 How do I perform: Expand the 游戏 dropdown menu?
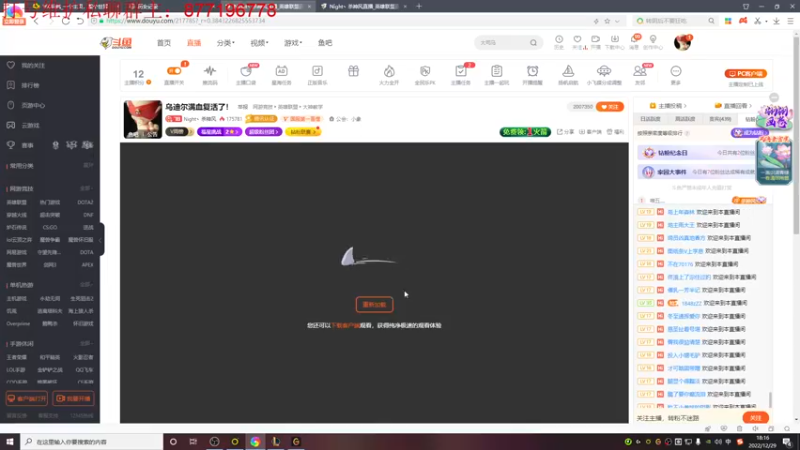pos(293,43)
